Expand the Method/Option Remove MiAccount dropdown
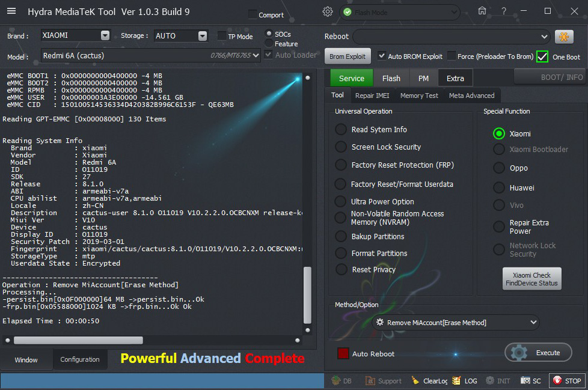Image resolution: width=588 pixels, height=390 pixels. 534,323
